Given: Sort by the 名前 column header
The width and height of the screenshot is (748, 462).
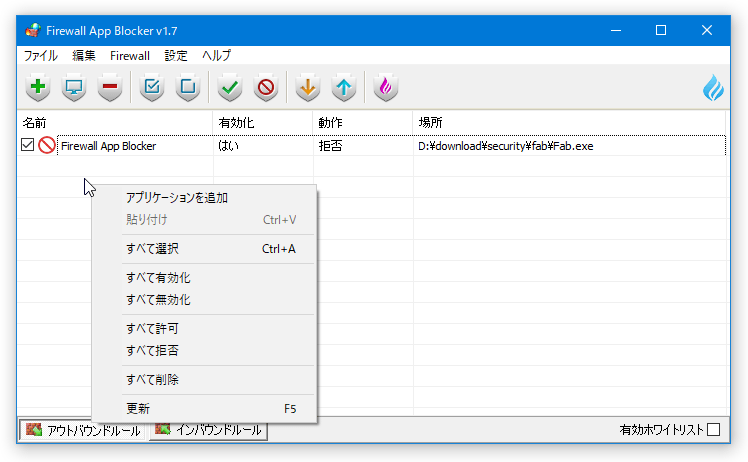Looking at the screenshot, I should [x=114, y=123].
